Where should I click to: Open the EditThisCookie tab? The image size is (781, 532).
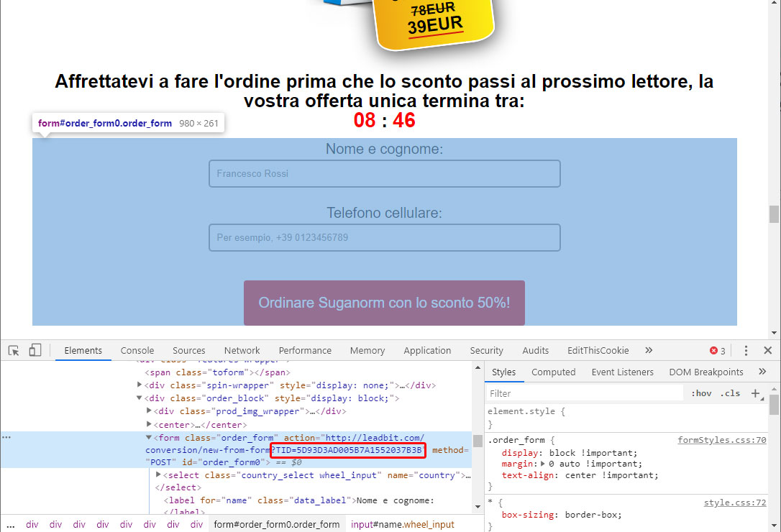point(598,351)
